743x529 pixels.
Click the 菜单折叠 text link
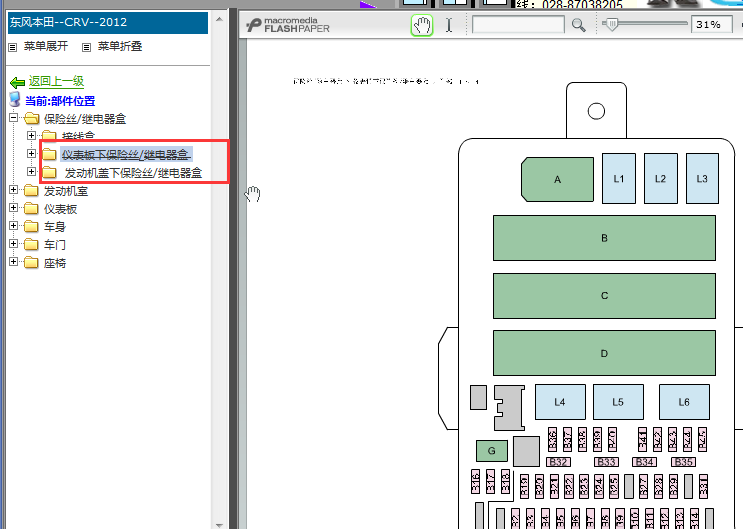pyautogui.click(x=120, y=46)
